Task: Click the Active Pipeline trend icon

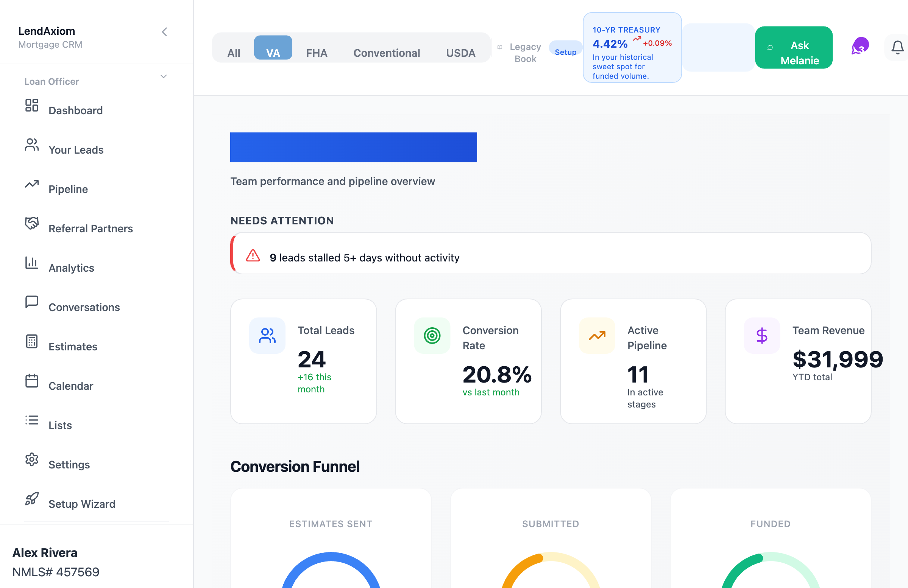Action: click(597, 335)
